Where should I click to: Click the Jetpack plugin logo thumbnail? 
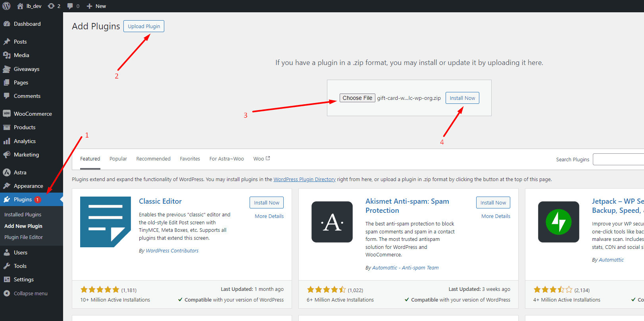tap(559, 222)
